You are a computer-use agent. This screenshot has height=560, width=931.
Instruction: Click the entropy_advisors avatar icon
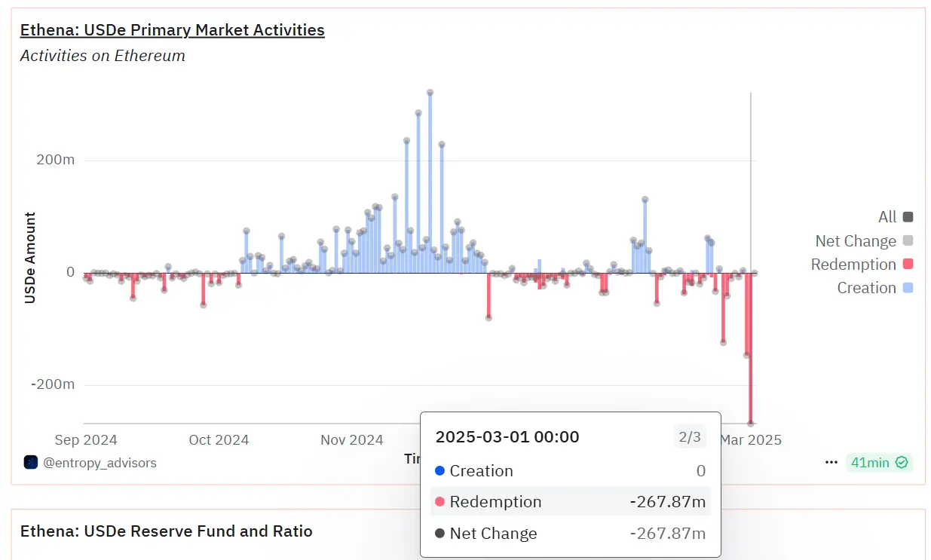(31, 462)
